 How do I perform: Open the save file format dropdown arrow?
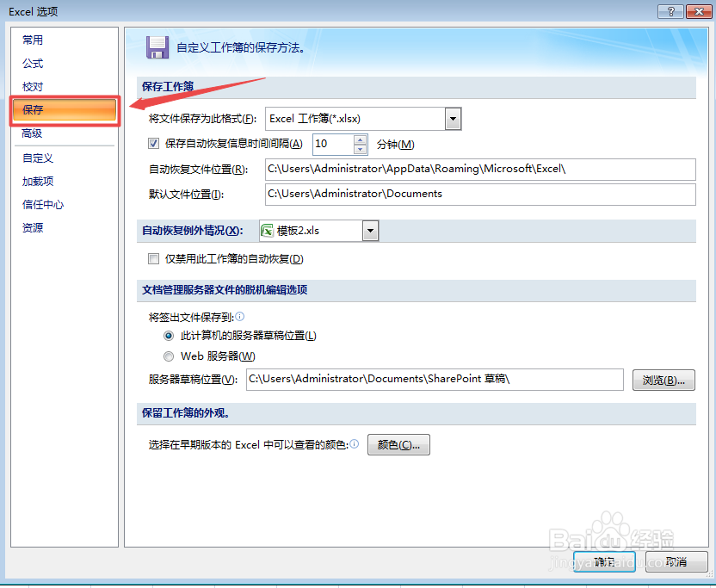[453, 119]
